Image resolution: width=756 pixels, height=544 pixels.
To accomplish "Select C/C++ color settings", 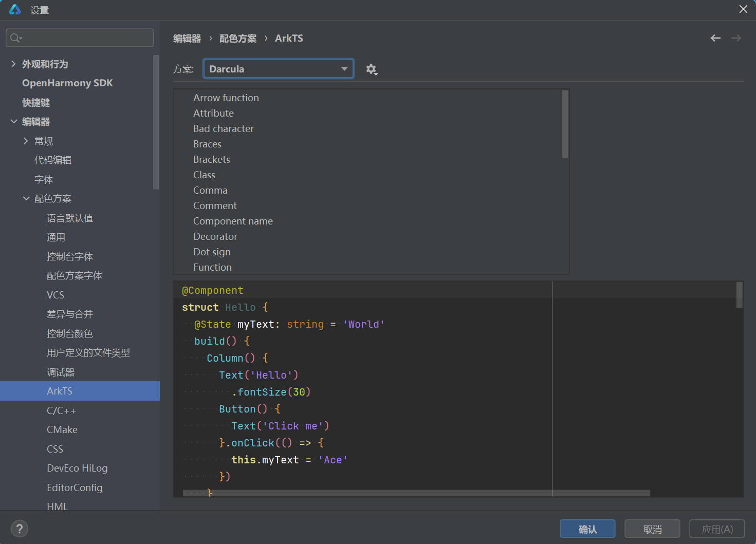I will pos(62,410).
